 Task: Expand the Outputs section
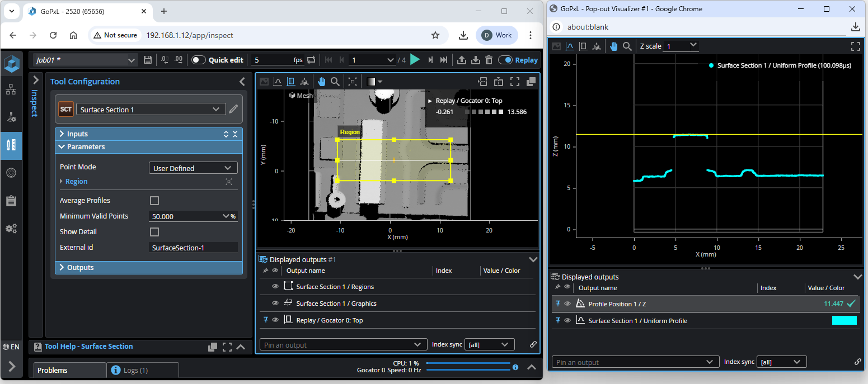[80, 268]
